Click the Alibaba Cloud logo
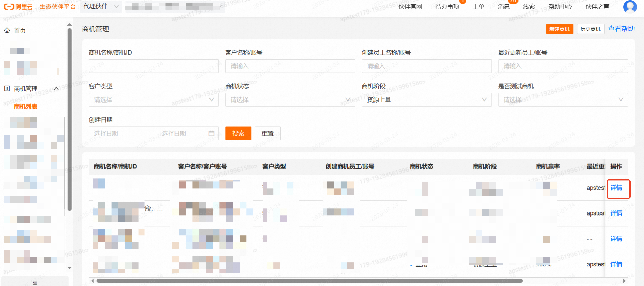The width and height of the screenshot is (644, 286). [x=18, y=7]
